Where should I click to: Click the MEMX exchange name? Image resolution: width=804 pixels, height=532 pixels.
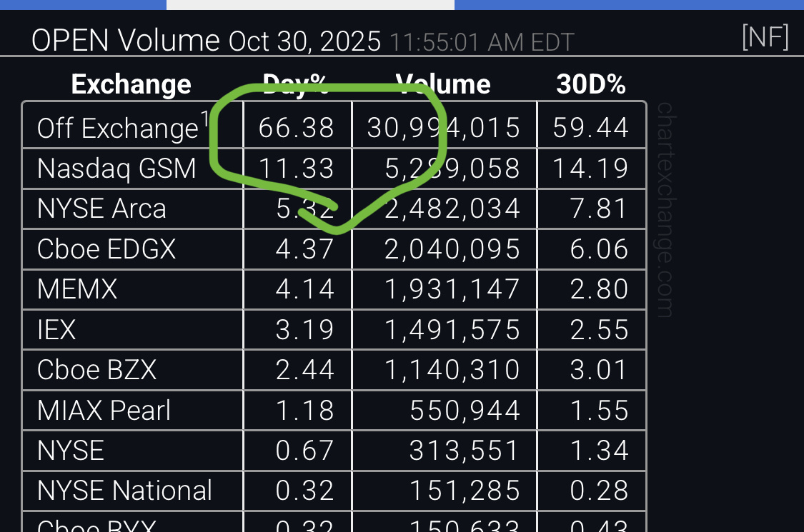click(x=77, y=289)
